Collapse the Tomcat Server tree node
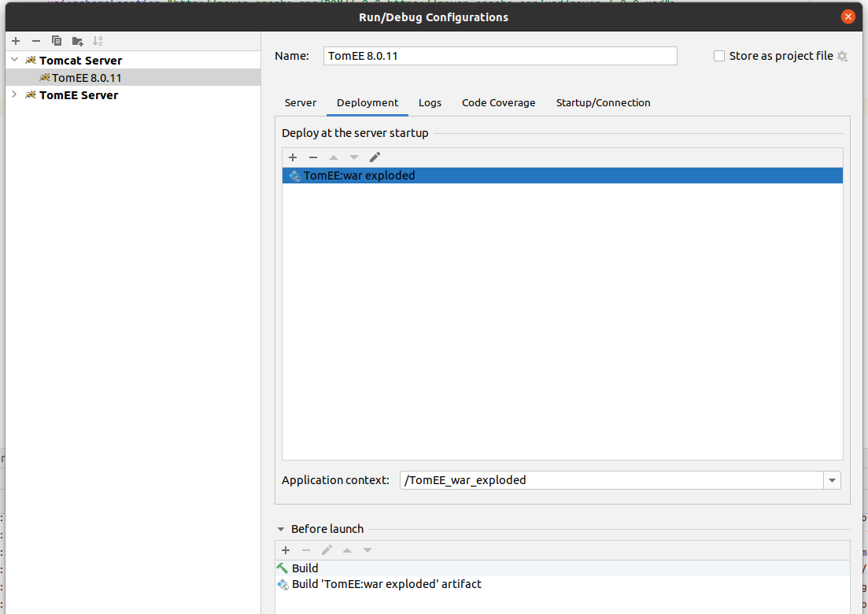Viewport: 868px width, 614px height. [x=14, y=60]
